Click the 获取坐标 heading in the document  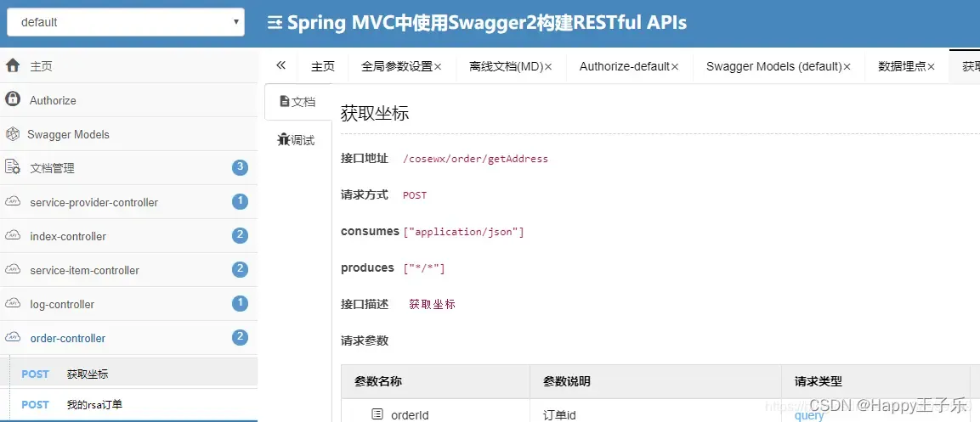point(375,114)
